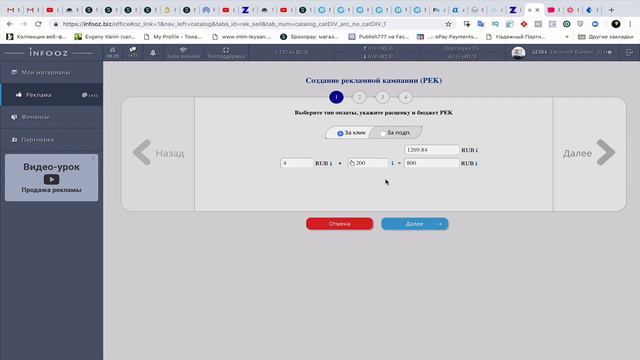Click the clock icon in header
Viewport: 640px width, 360px height.
pos(113,52)
